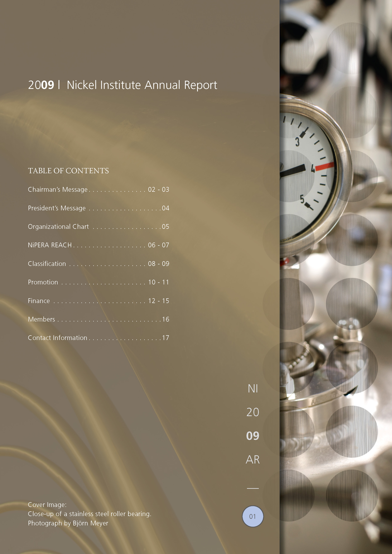The image size is (392, 554).
Task: Click the AR sidebar text
Action: (253, 460)
